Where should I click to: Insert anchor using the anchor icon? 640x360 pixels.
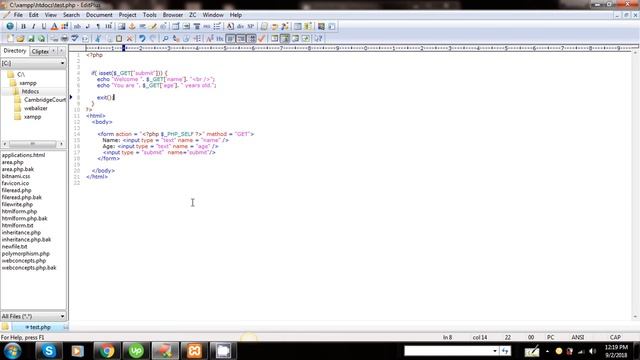click(x=132, y=27)
